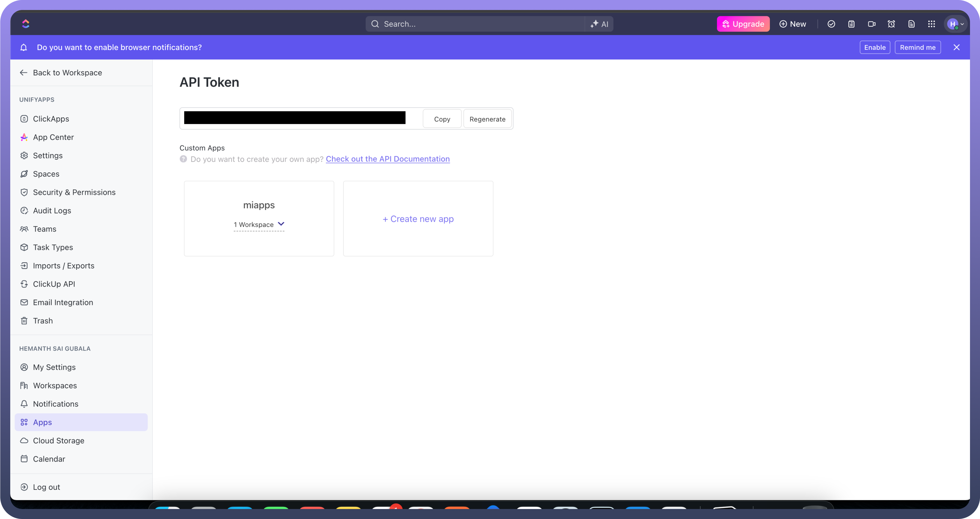Open the API Documentation link
Image resolution: width=980 pixels, height=519 pixels.
coord(388,159)
